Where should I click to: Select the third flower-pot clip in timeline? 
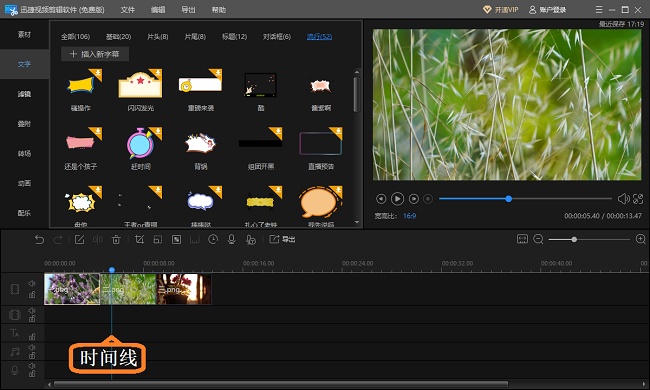[x=184, y=289]
